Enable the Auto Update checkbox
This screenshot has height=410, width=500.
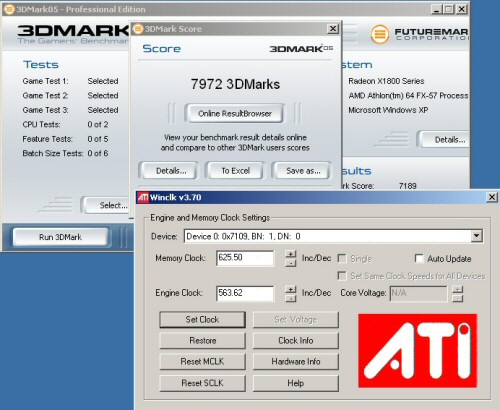[x=419, y=258]
